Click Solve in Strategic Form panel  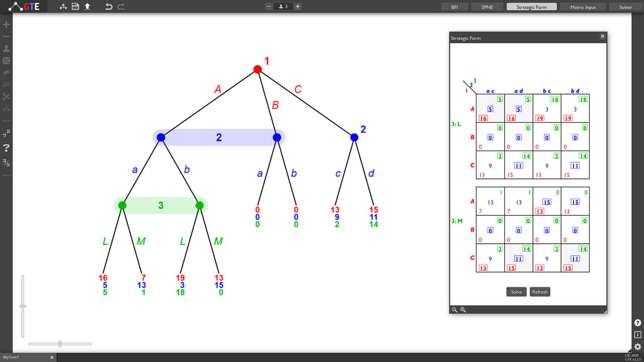(516, 292)
